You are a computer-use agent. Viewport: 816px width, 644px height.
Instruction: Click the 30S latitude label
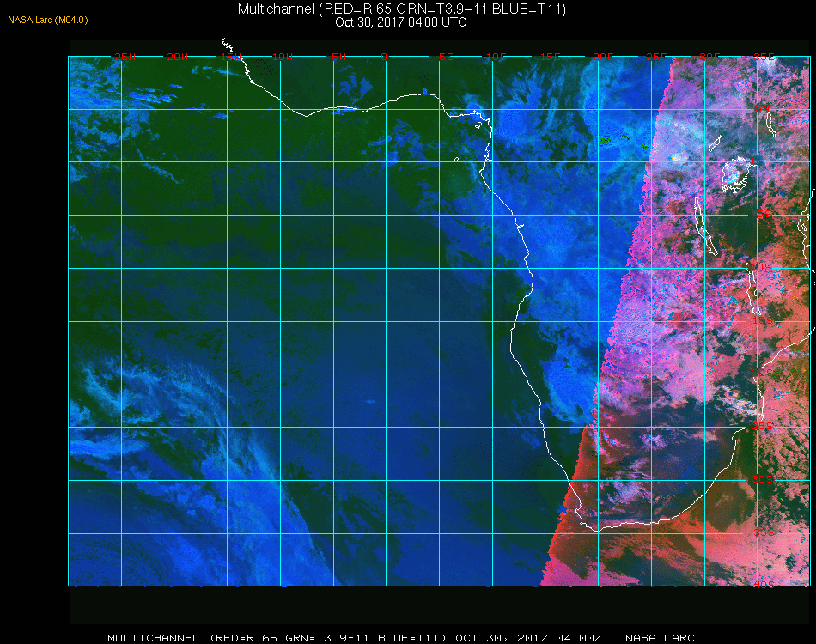pos(763,479)
